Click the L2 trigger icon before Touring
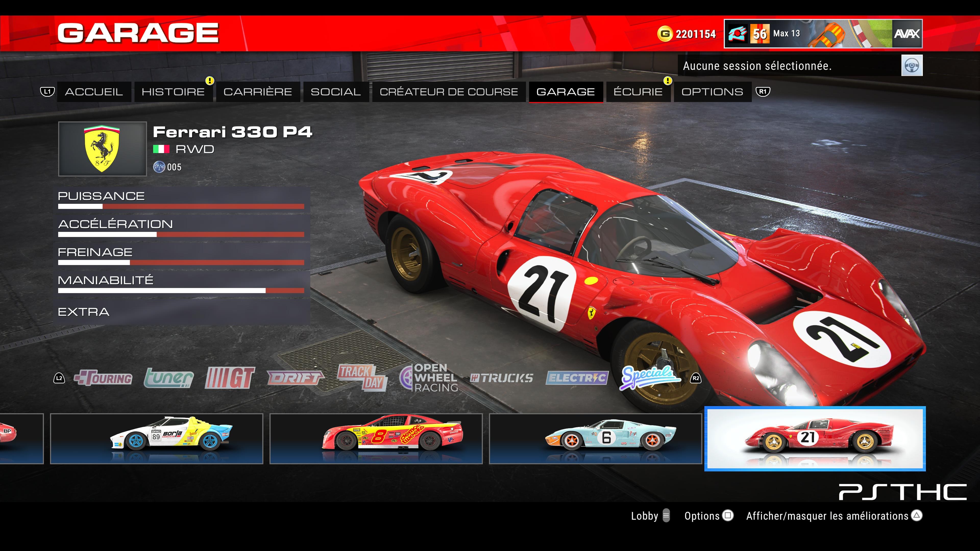980x551 pixels. pyautogui.click(x=59, y=378)
